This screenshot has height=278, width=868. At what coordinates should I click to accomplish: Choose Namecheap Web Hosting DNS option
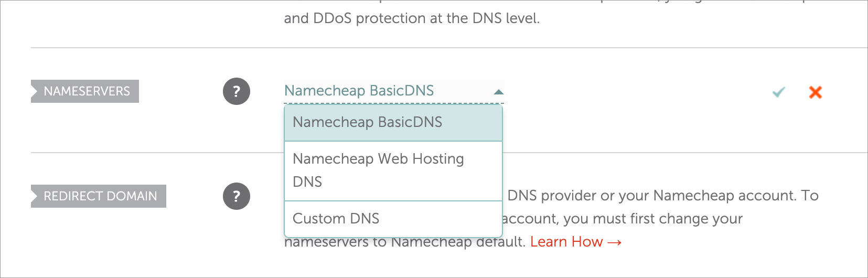coord(393,171)
